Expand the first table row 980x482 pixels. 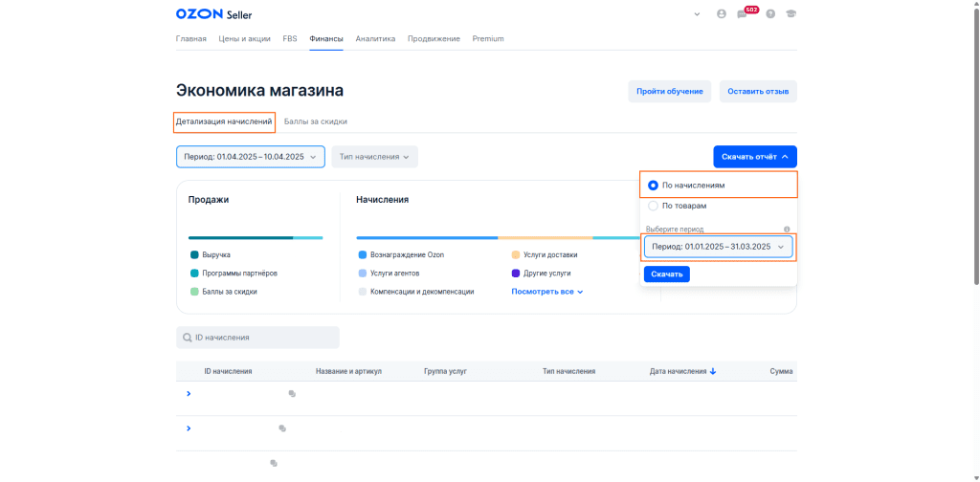[189, 393]
